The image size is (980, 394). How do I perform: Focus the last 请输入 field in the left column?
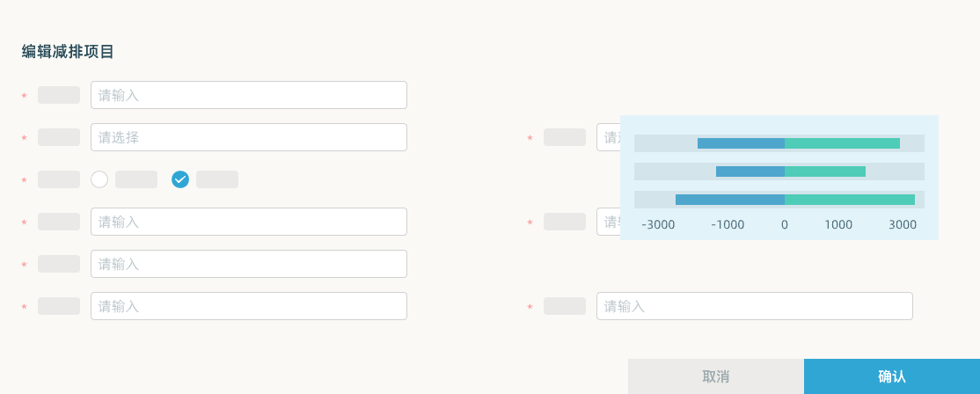click(249, 306)
